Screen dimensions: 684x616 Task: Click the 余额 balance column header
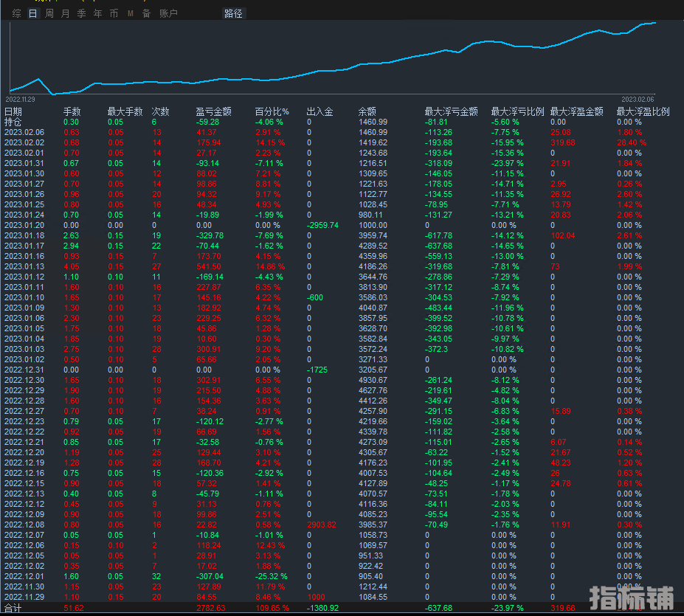367,111
